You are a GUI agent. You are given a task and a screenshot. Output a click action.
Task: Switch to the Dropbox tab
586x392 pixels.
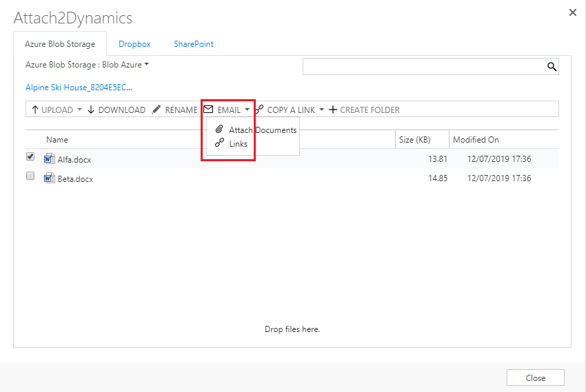[x=134, y=44]
